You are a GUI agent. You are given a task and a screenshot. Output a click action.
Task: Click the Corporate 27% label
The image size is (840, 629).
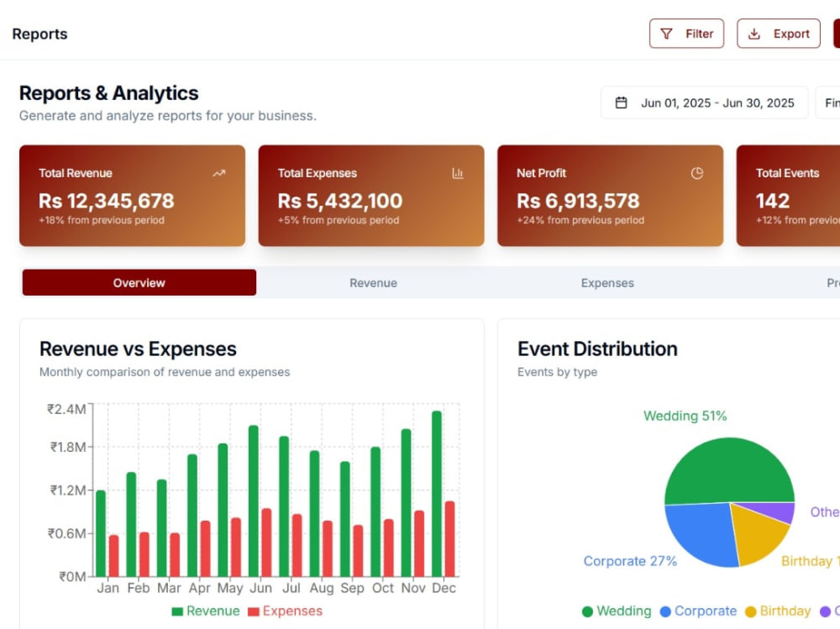click(630, 561)
